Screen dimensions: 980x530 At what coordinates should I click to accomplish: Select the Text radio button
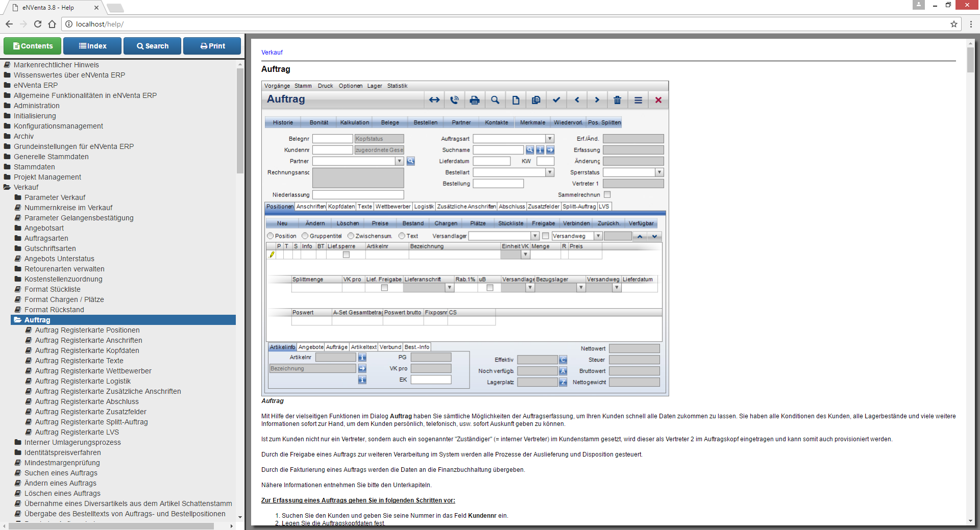click(402, 236)
